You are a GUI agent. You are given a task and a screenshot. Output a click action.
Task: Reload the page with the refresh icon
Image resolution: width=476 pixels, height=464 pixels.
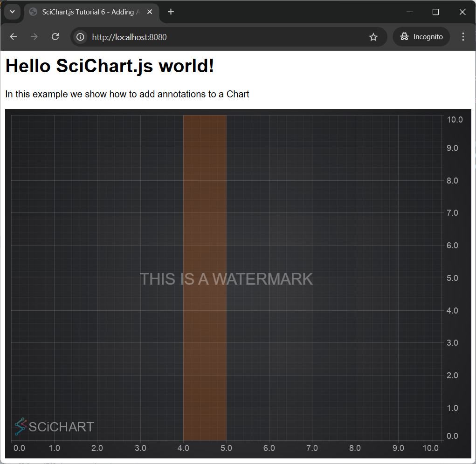pos(55,37)
